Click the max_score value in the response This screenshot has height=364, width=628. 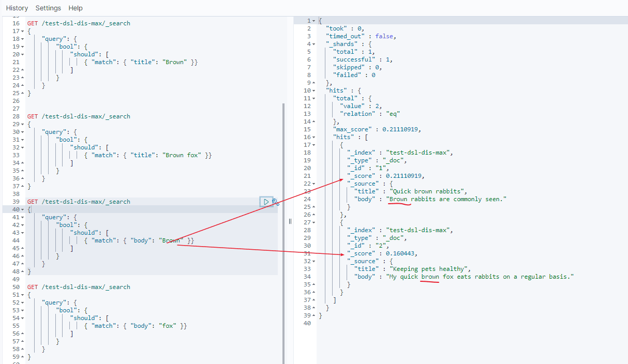[402, 129]
